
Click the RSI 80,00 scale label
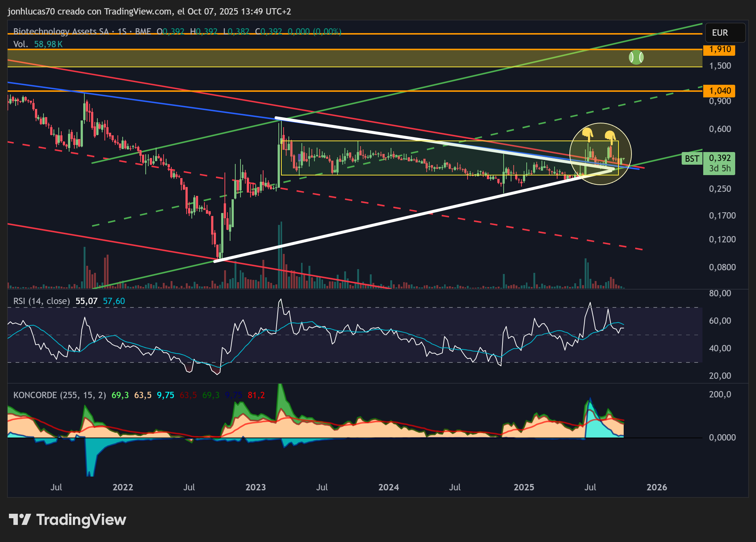[720, 293]
